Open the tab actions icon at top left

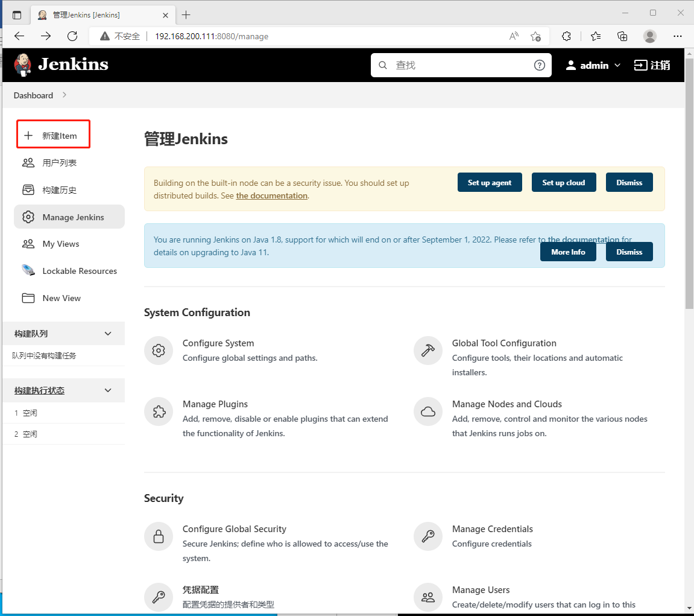coord(17,15)
